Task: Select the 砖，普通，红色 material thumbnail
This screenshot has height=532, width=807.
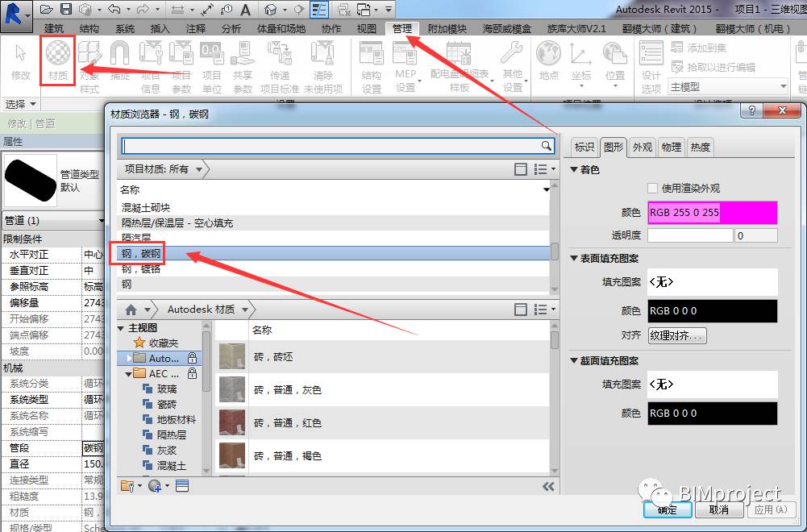Action: click(x=232, y=422)
